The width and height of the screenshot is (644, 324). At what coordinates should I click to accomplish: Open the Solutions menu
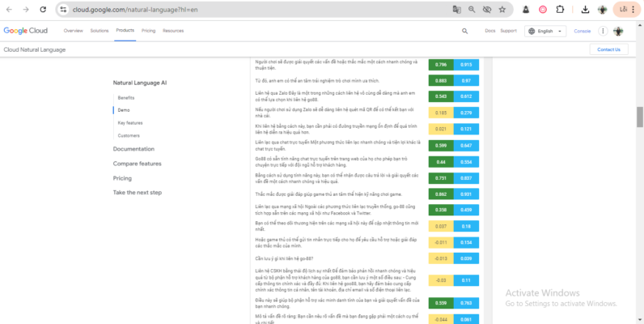tap(100, 31)
